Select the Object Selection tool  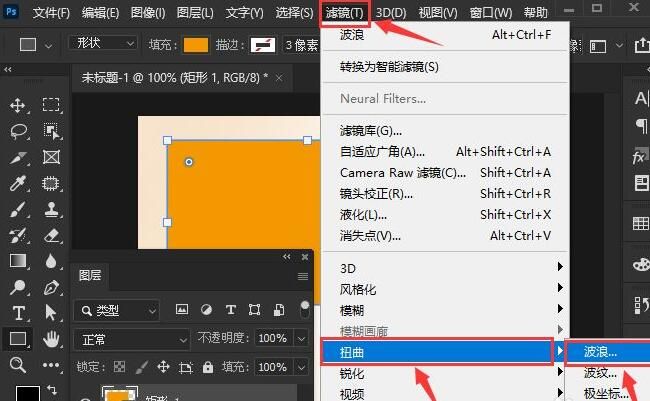tap(51, 131)
